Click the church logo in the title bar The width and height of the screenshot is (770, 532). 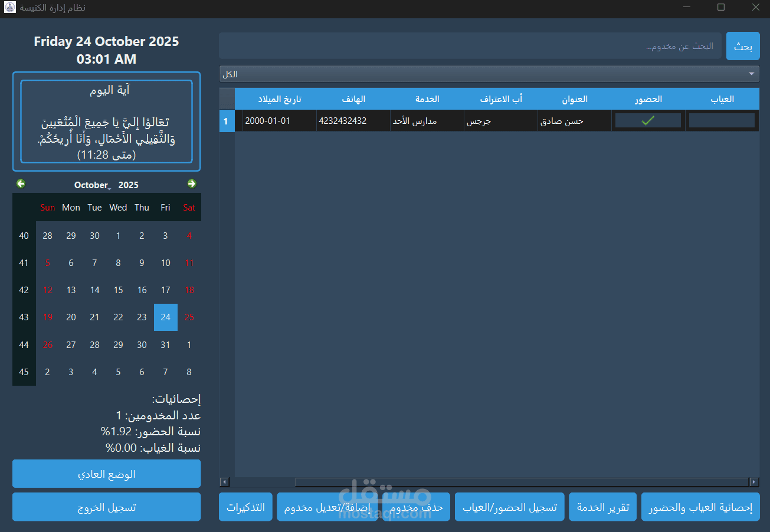point(9,8)
